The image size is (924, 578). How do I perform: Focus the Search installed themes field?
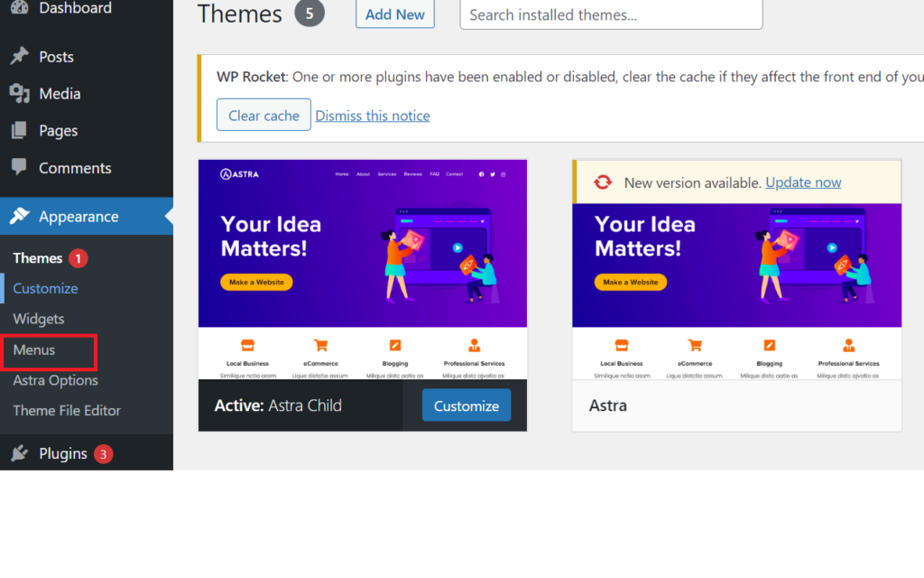[x=611, y=15]
